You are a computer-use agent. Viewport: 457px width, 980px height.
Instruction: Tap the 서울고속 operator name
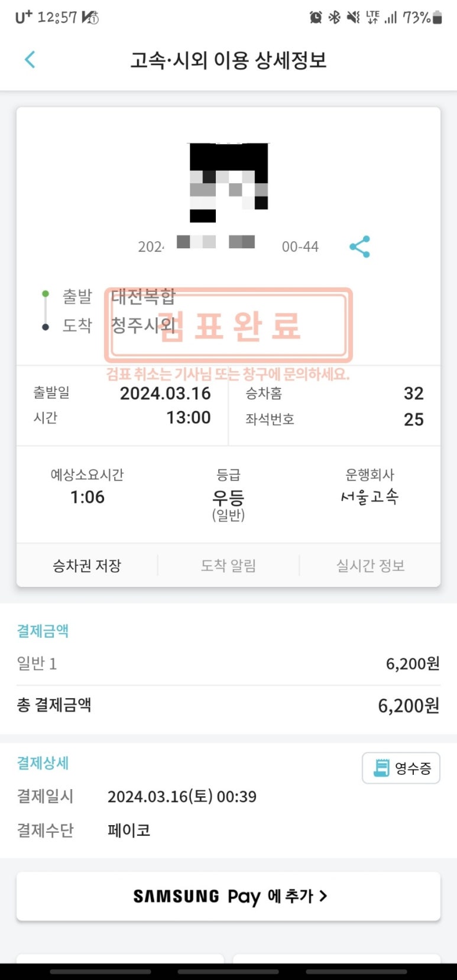point(370,497)
